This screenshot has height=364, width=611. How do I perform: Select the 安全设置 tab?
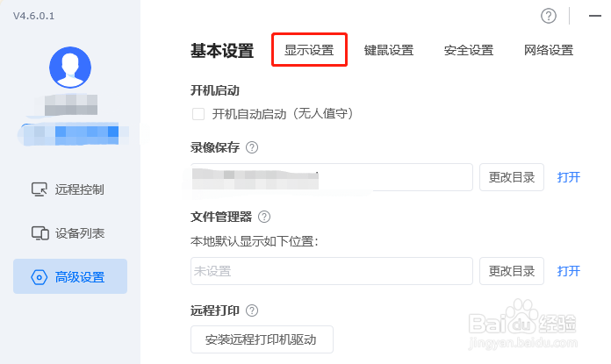click(x=469, y=50)
